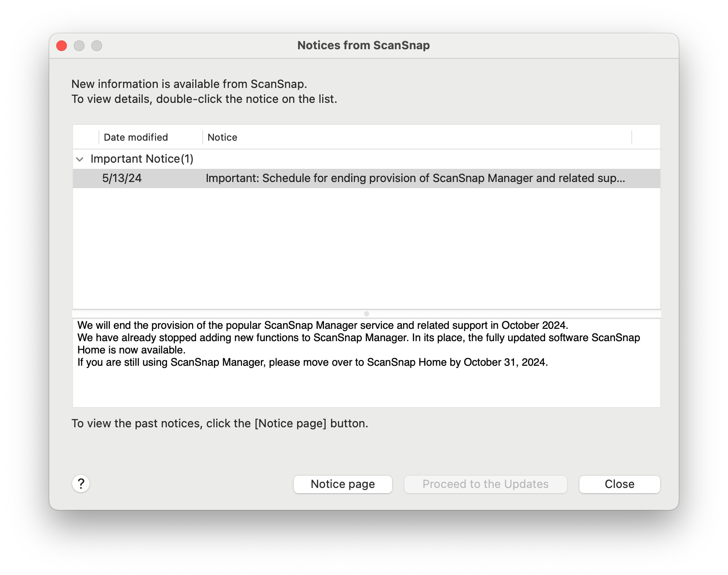Viewport: 728px width, 575px height.
Task: Open help with the question mark button
Action: [x=81, y=484]
